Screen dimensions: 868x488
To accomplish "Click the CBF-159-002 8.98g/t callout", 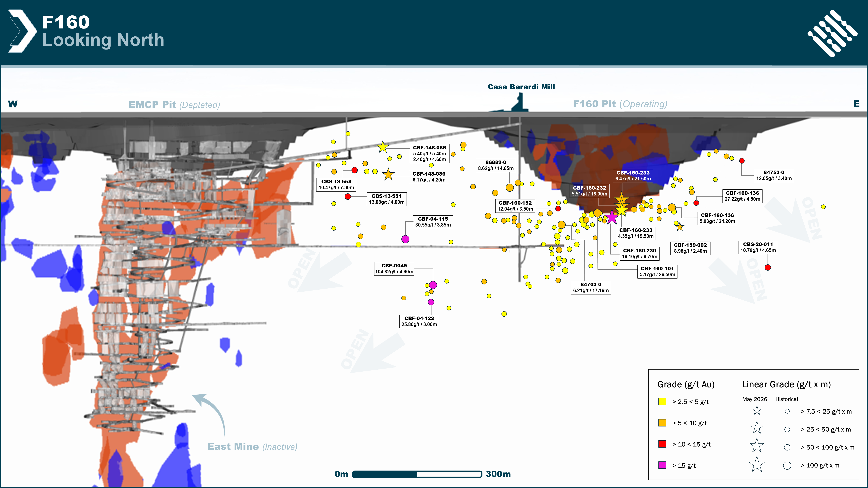I will coord(690,248).
